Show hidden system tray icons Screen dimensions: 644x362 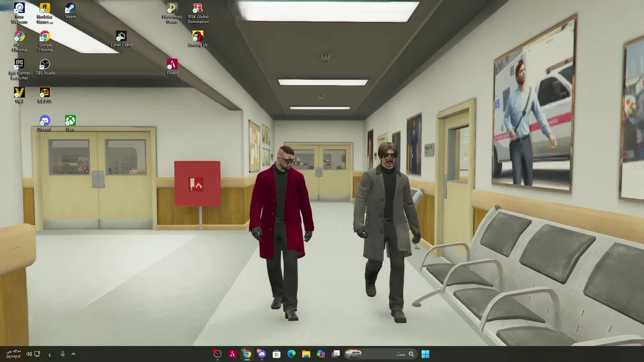73,354
